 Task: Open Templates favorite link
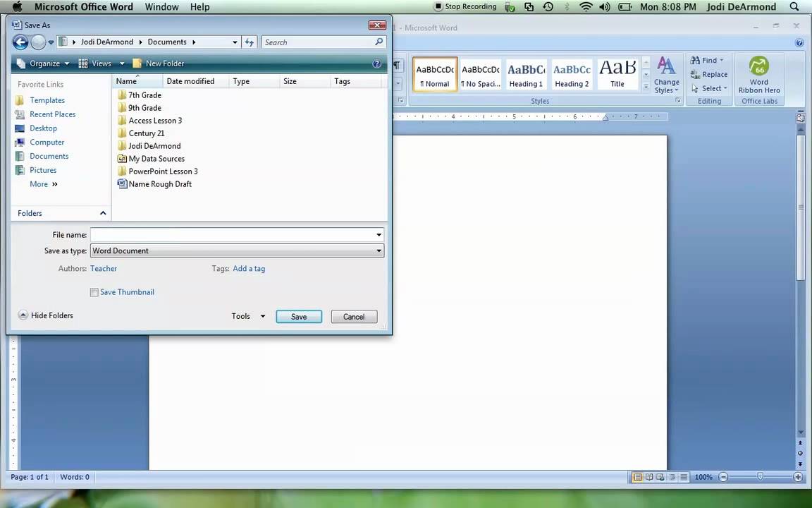[47, 100]
